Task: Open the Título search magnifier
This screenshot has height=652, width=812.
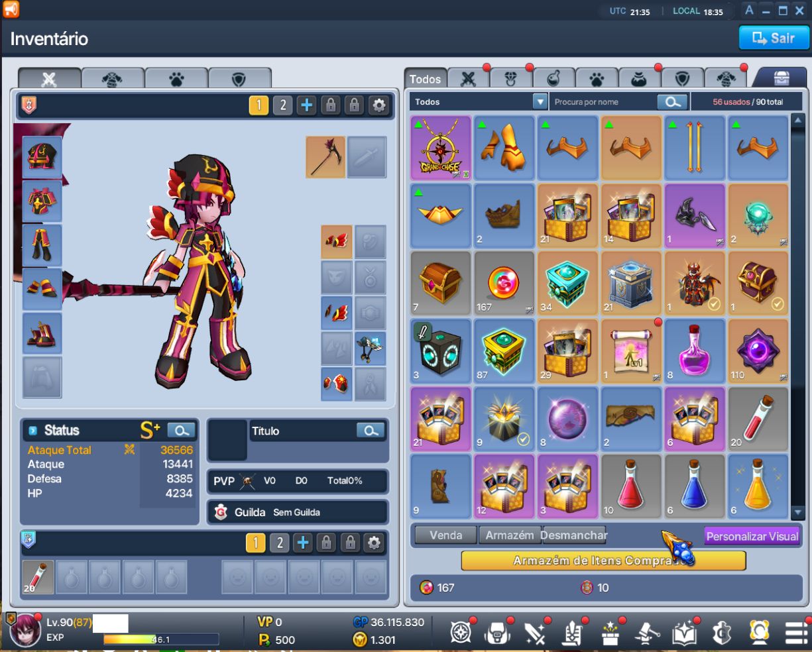Action: pyautogui.click(x=371, y=431)
